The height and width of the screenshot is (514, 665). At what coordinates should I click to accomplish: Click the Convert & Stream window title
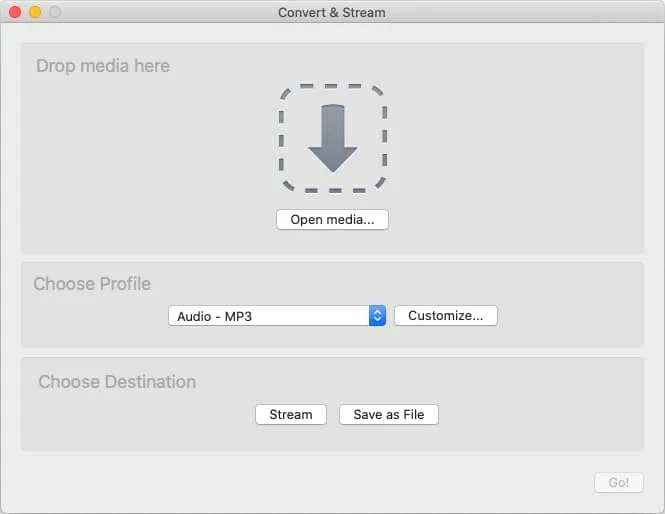(x=332, y=13)
